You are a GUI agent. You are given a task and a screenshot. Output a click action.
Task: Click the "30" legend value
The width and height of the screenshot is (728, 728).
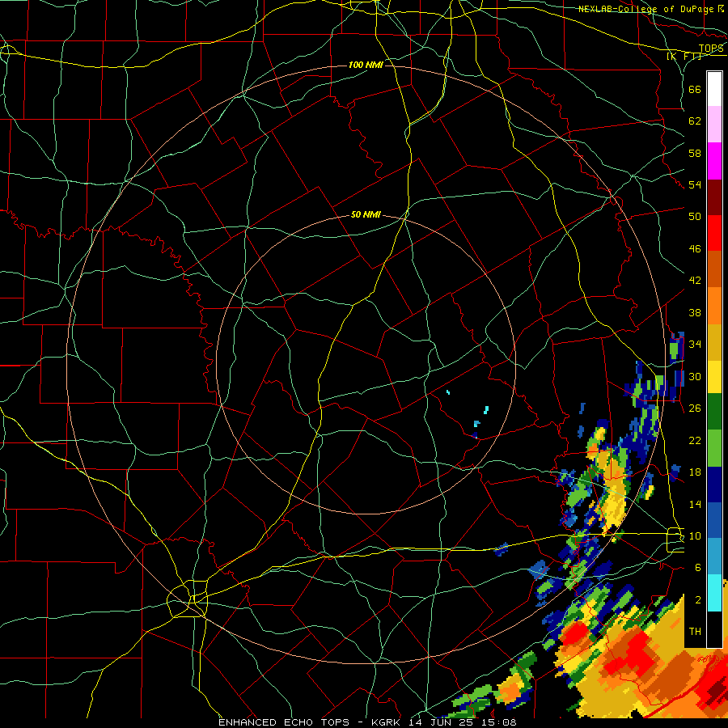[x=695, y=376]
